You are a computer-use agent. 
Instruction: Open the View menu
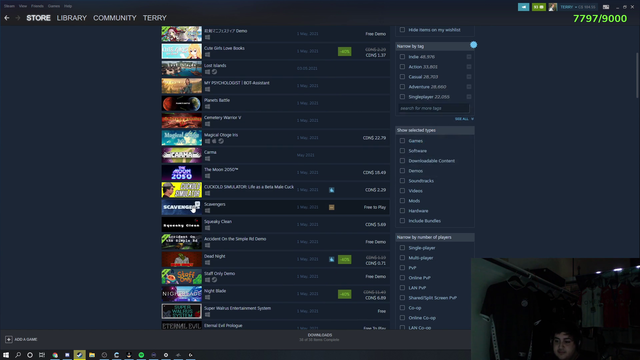(x=23, y=6)
